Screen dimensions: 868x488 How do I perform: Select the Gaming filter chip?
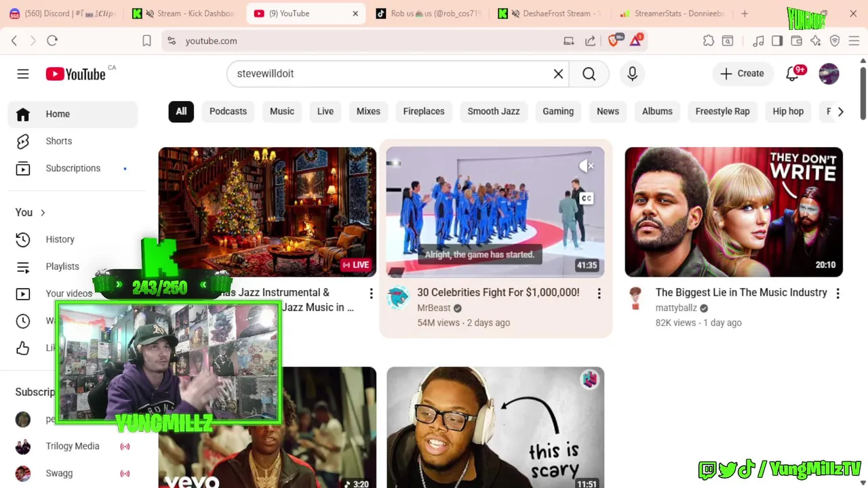pyautogui.click(x=558, y=111)
